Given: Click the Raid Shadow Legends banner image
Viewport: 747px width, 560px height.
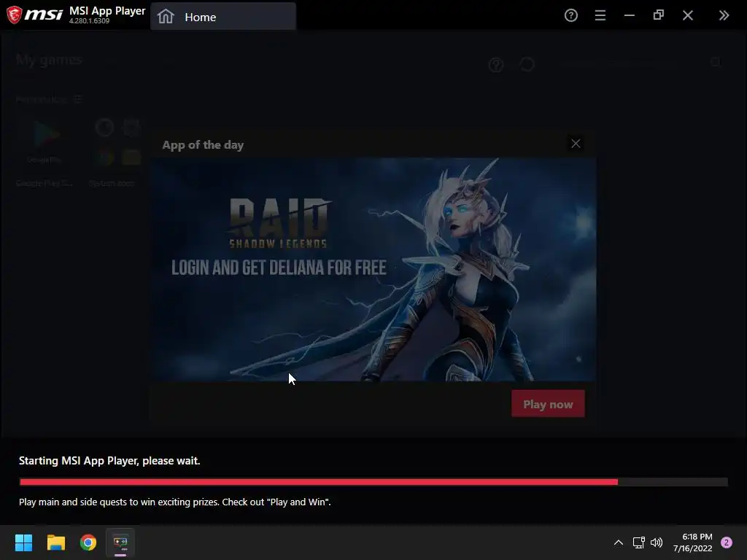Looking at the screenshot, I should coord(373,270).
